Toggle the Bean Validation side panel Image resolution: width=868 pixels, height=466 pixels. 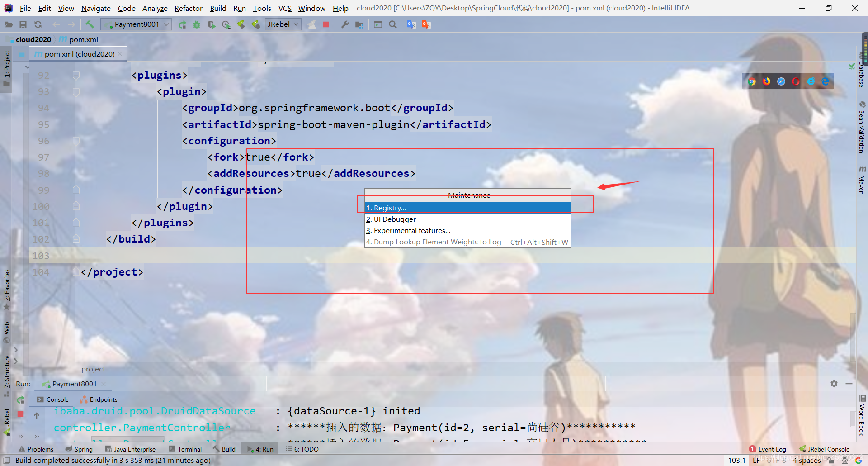click(862, 128)
